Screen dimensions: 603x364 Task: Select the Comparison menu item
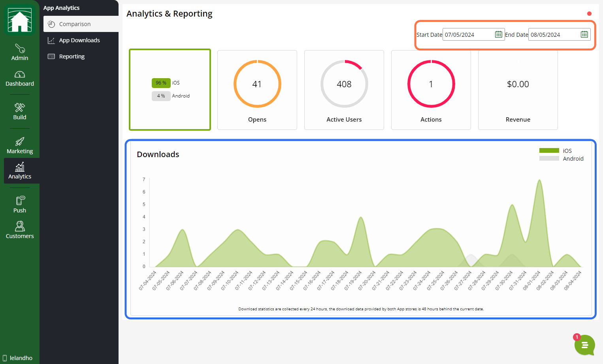point(81,24)
